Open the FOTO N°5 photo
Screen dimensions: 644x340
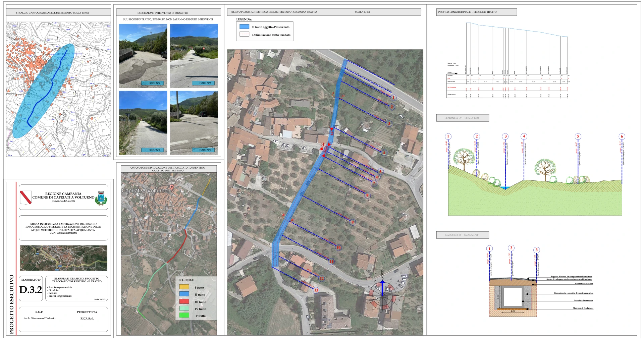point(194,122)
